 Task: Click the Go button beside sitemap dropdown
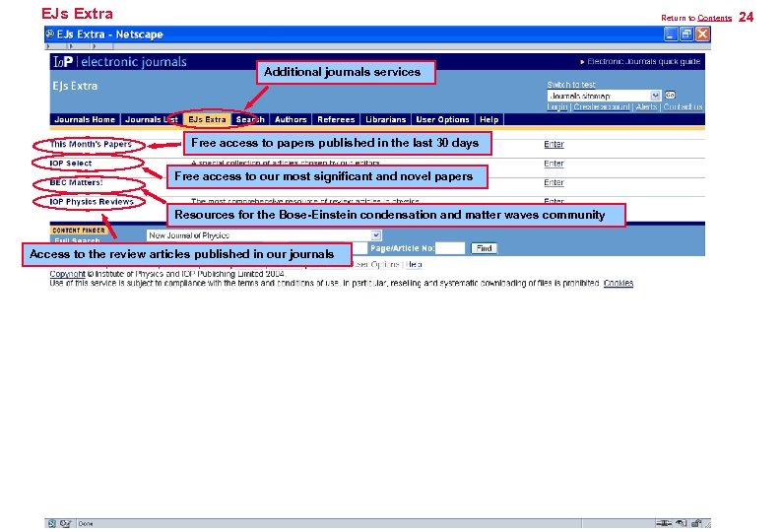tap(670, 95)
